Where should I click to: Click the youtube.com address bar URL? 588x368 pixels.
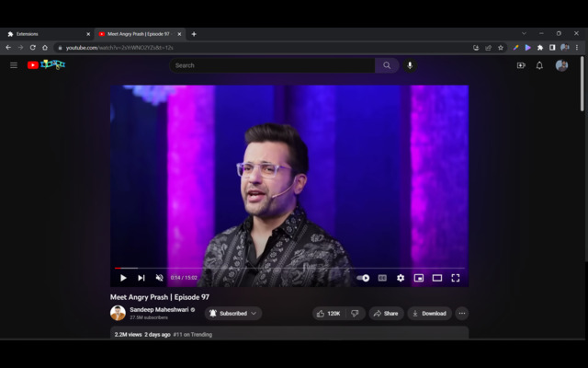[119, 48]
